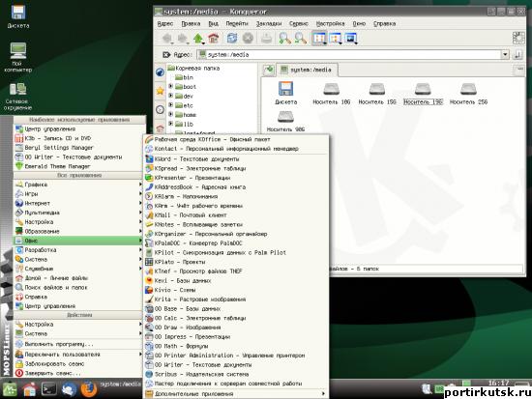Open Мой компьютер desktop icon
This screenshot has height=399, width=532.
(18, 58)
